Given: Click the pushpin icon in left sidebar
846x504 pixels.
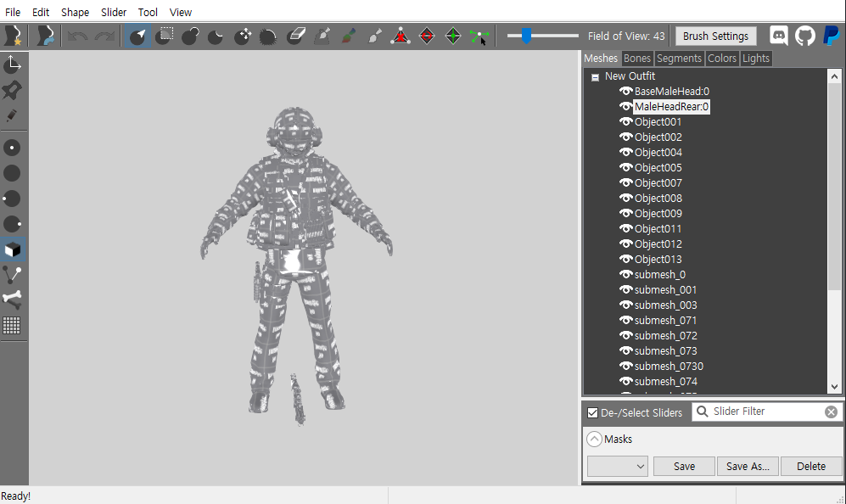Looking at the screenshot, I should 13,89.
